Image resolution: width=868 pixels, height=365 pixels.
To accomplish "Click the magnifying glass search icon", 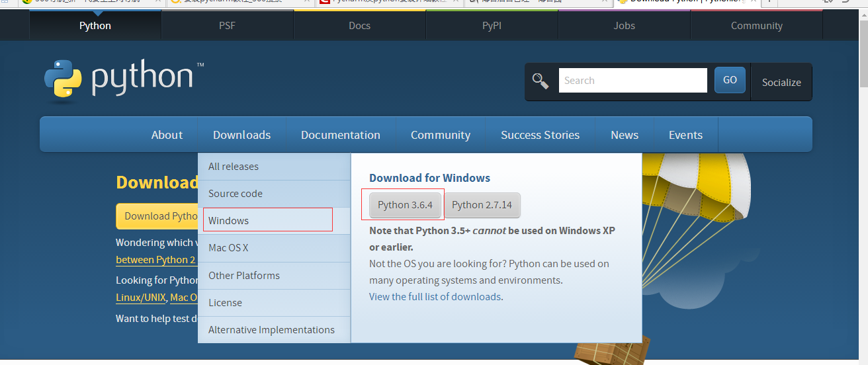I will pyautogui.click(x=541, y=81).
